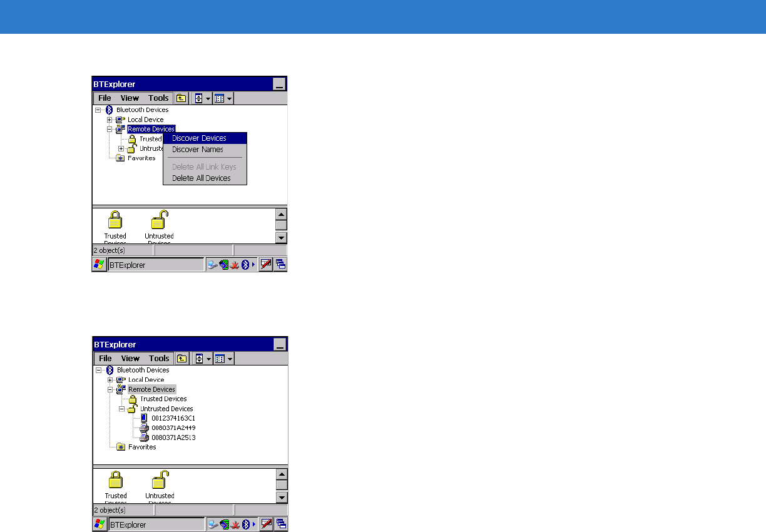This screenshot has width=766, height=532.
Task: Click red X tray icon in device-list window
Action: [235, 525]
